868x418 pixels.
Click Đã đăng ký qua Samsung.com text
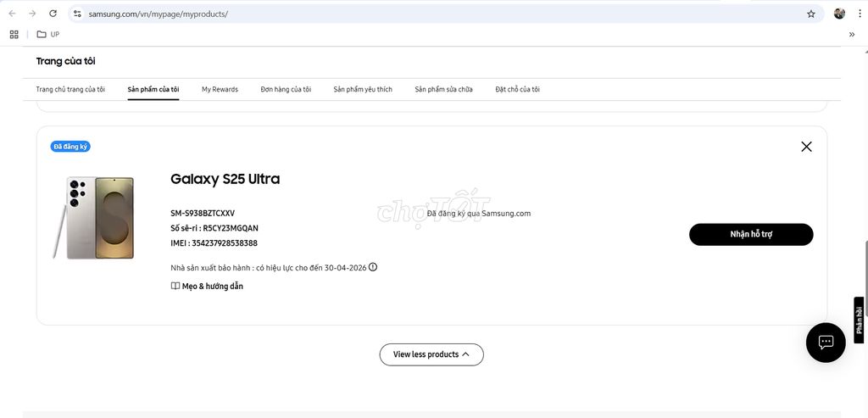coord(479,213)
